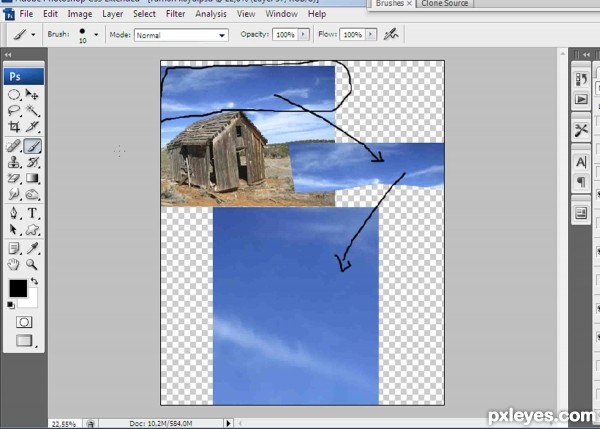Select the Type tool
This screenshot has height=429, width=600.
(x=32, y=213)
